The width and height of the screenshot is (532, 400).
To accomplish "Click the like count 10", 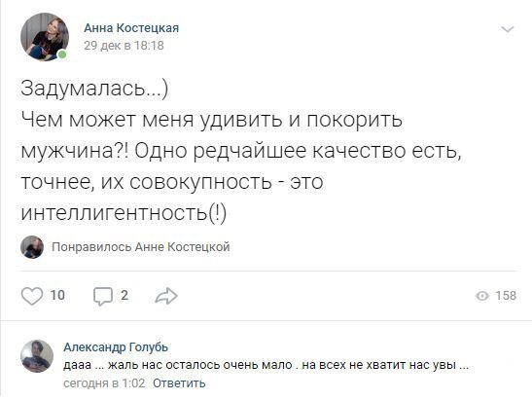I will tap(57, 296).
